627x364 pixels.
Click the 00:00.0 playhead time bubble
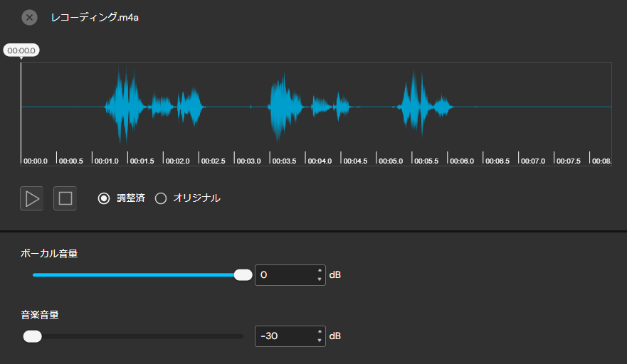21,50
